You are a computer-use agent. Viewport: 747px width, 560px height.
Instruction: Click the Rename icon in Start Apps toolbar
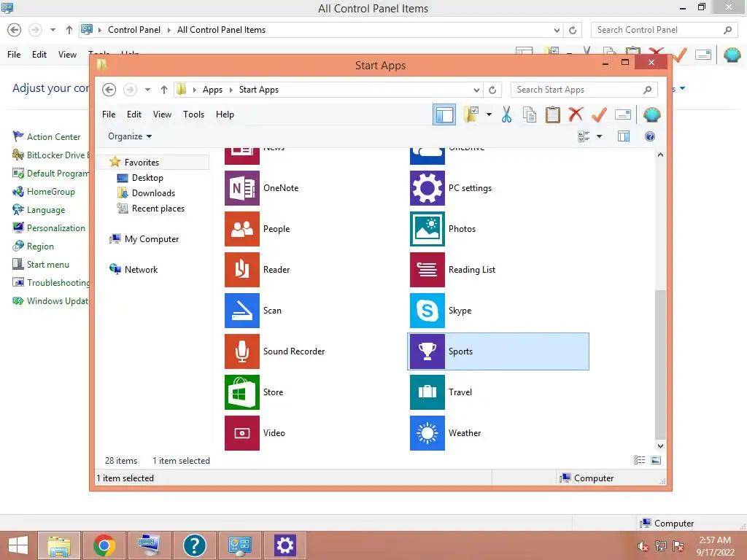[623, 114]
